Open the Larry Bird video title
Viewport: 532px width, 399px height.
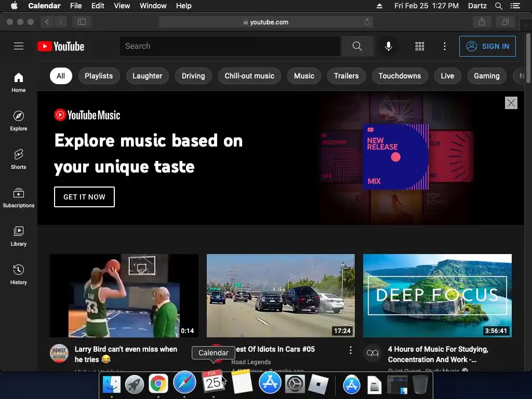click(x=126, y=354)
